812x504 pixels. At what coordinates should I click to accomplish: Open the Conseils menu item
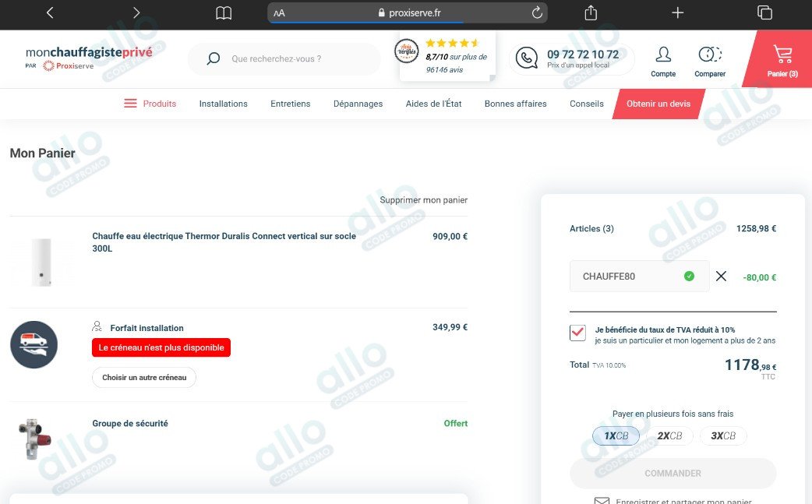coord(586,104)
